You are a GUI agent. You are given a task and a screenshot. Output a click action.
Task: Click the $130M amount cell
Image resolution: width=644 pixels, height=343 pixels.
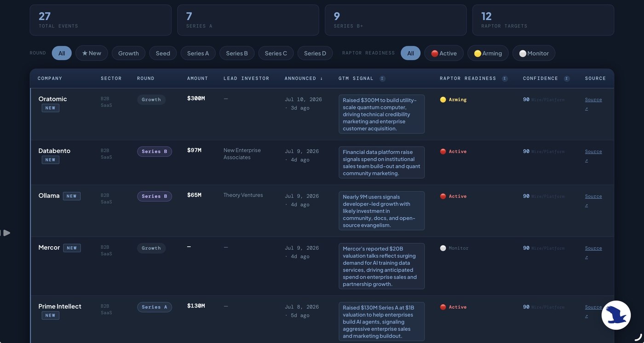point(196,306)
